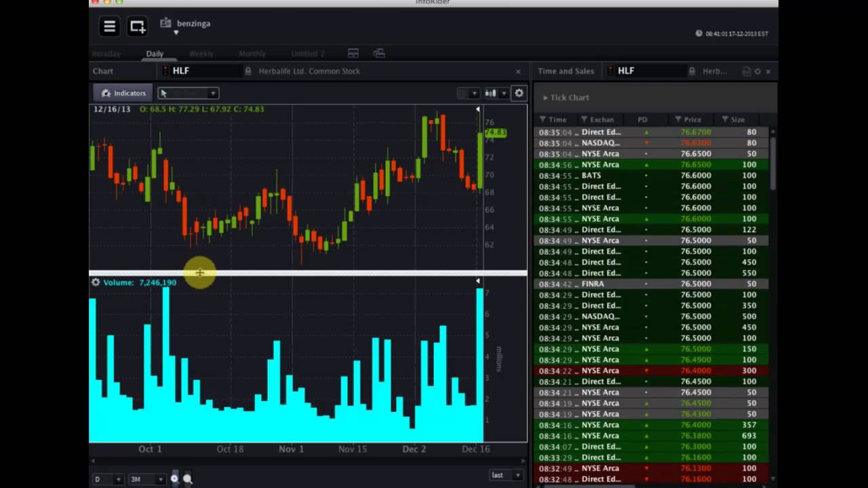The width and height of the screenshot is (868, 488).
Task: Open the Indicators menu
Action: (123, 93)
